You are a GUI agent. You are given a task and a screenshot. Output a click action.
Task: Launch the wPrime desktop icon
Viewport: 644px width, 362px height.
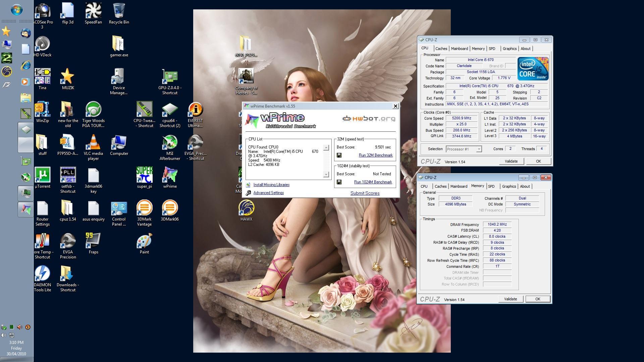170,175
